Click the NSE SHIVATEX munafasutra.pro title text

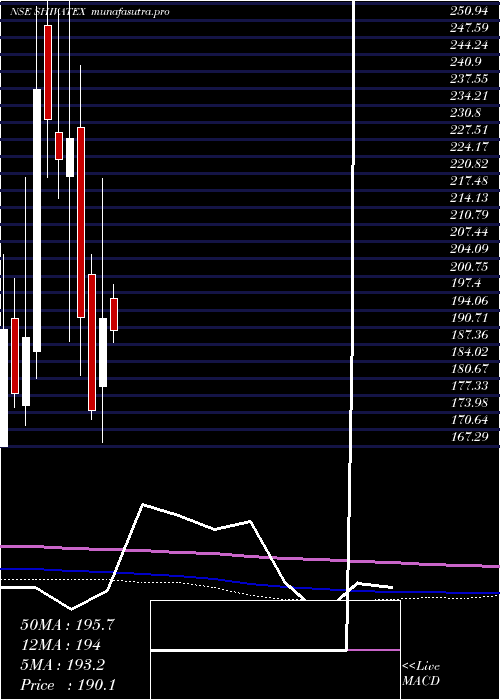89,12
